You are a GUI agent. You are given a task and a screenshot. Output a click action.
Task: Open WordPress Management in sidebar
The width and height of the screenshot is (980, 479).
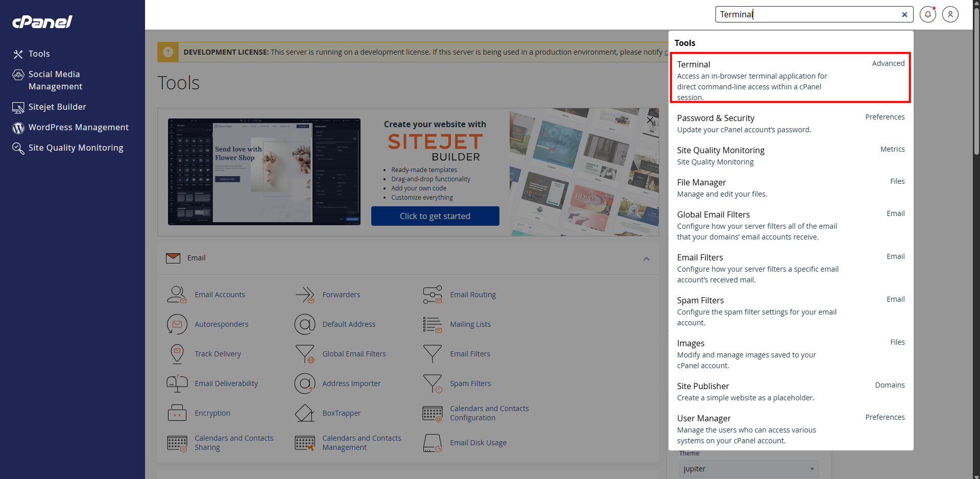tap(70, 127)
